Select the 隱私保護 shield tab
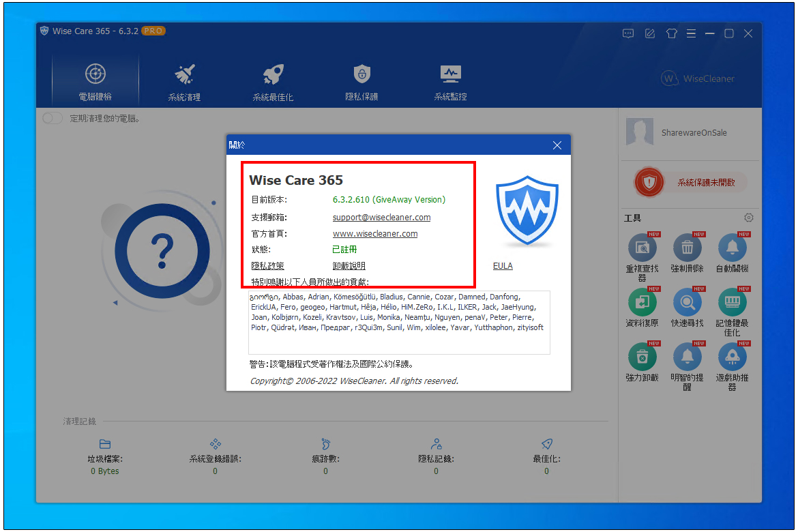 tap(362, 81)
